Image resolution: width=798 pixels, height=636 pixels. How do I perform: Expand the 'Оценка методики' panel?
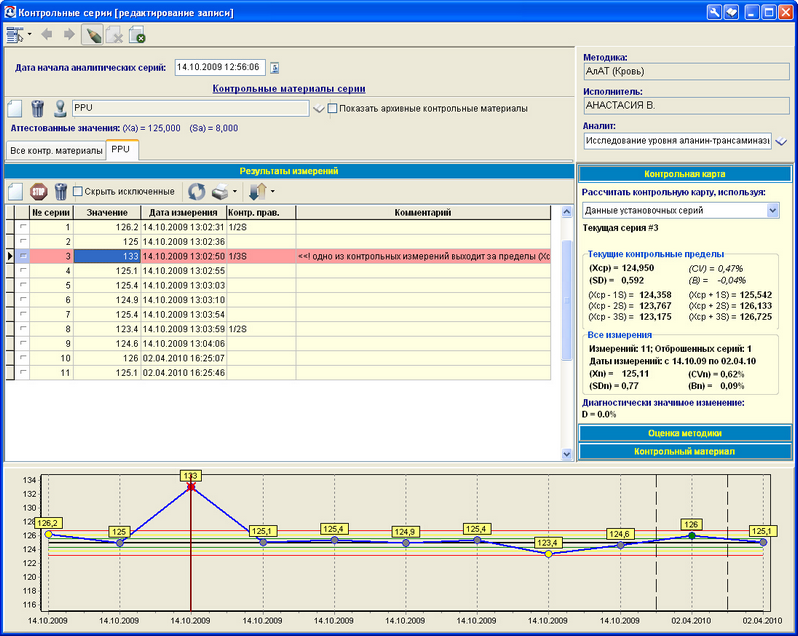point(685,433)
